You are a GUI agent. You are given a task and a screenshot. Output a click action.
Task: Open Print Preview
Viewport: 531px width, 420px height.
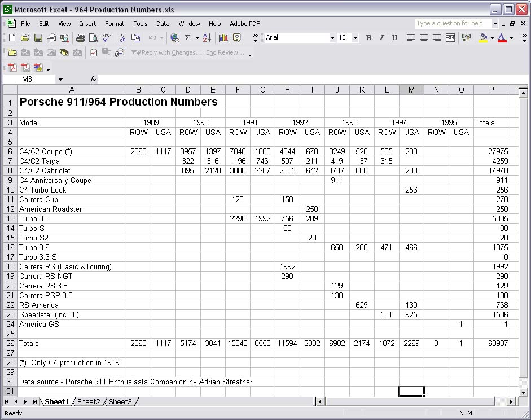[93, 38]
